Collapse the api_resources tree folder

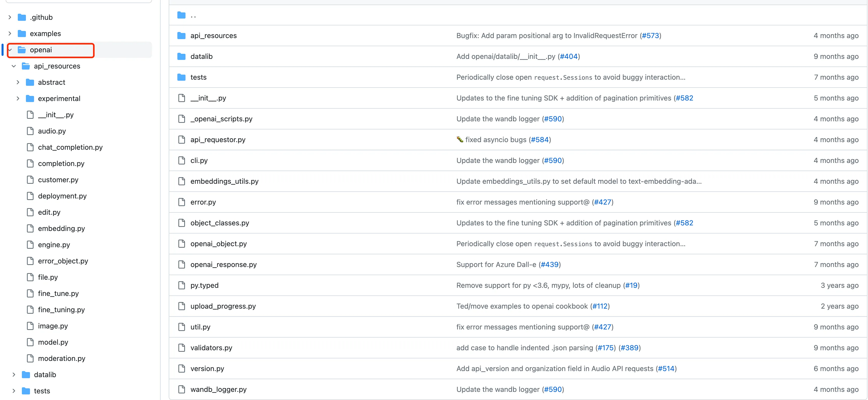14,66
